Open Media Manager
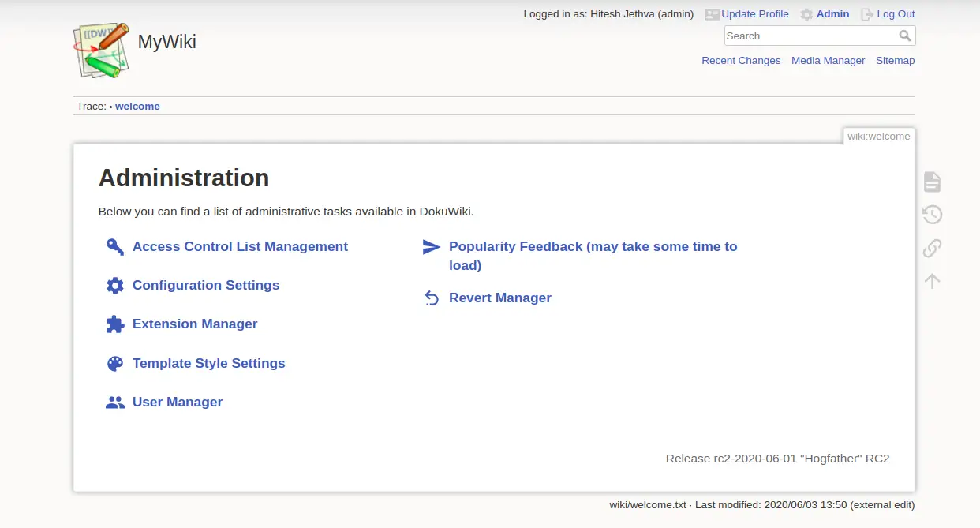 [x=829, y=61]
